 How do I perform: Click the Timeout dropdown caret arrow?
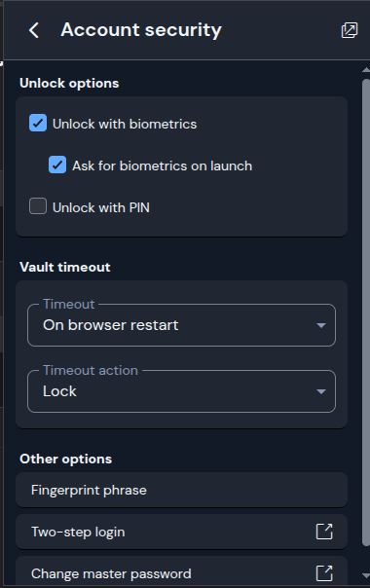tap(321, 325)
